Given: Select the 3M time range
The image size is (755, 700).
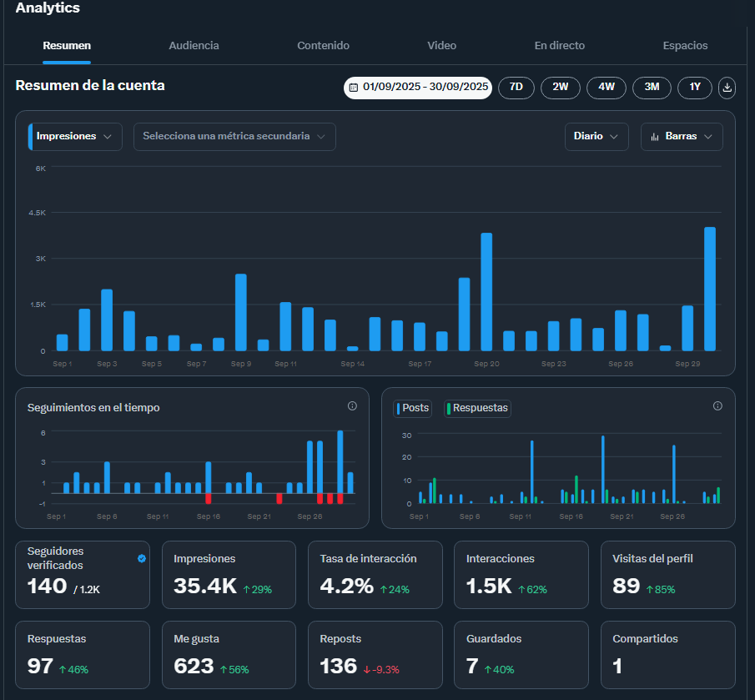Looking at the screenshot, I should click(652, 88).
